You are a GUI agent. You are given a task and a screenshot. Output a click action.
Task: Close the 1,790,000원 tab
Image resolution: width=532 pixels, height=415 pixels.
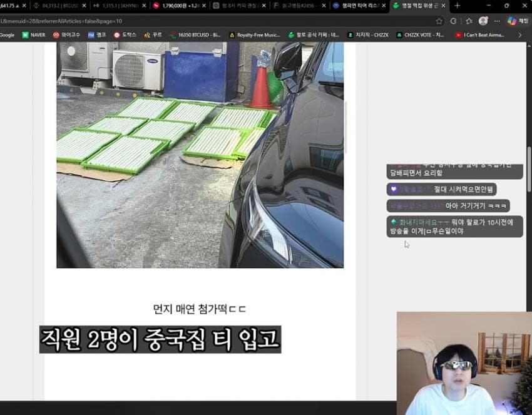pyautogui.click(x=204, y=6)
